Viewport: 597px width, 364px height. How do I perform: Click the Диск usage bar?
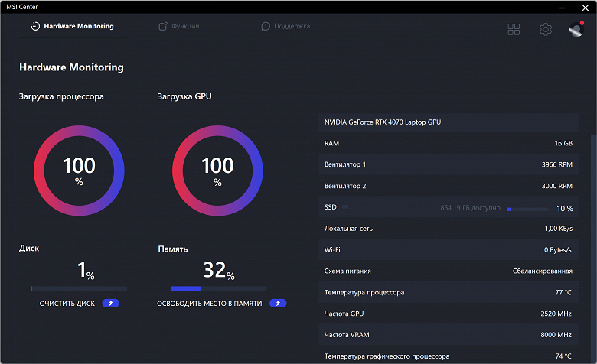(x=79, y=288)
